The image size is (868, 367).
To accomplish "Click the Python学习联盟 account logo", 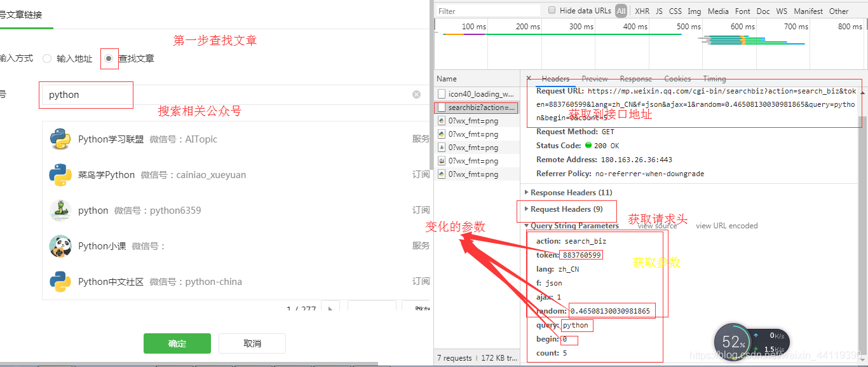I will [x=60, y=139].
